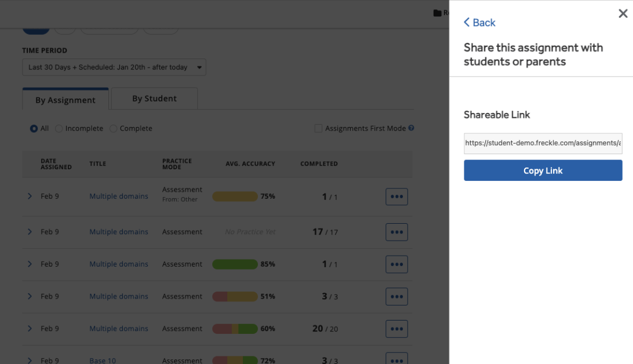Select the Complete radio button
This screenshot has width=633, height=364.
click(x=114, y=128)
